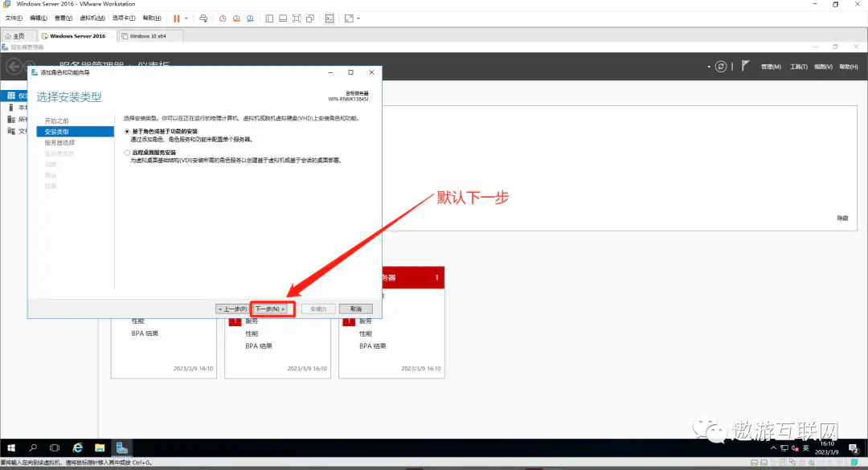Open the 虚拟机(M) menu in VMware
868x470 pixels.
(92, 18)
